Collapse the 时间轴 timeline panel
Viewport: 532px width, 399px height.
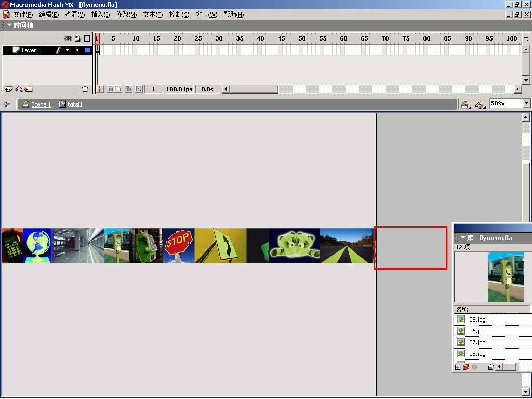(x=9, y=25)
